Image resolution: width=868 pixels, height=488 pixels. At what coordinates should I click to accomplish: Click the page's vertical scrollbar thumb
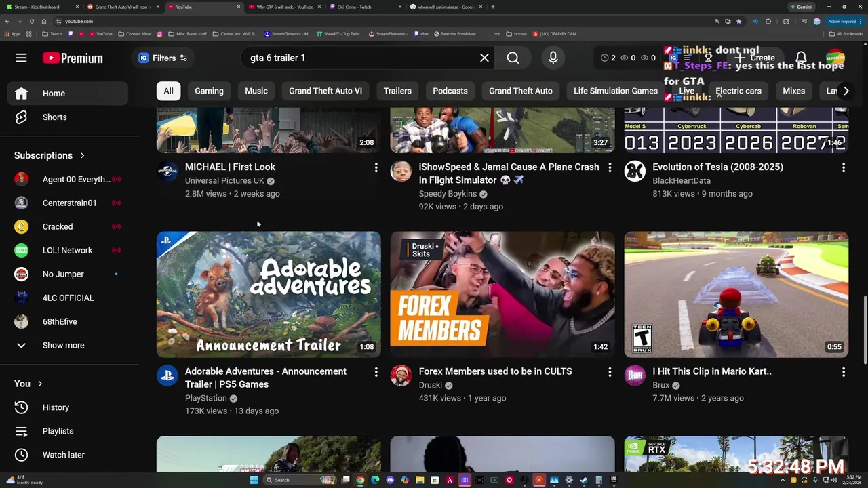pyautogui.click(x=865, y=331)
